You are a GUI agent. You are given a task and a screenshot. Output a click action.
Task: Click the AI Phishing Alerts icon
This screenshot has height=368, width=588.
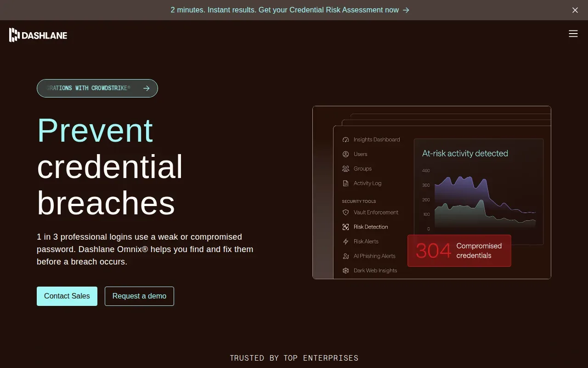346,256
